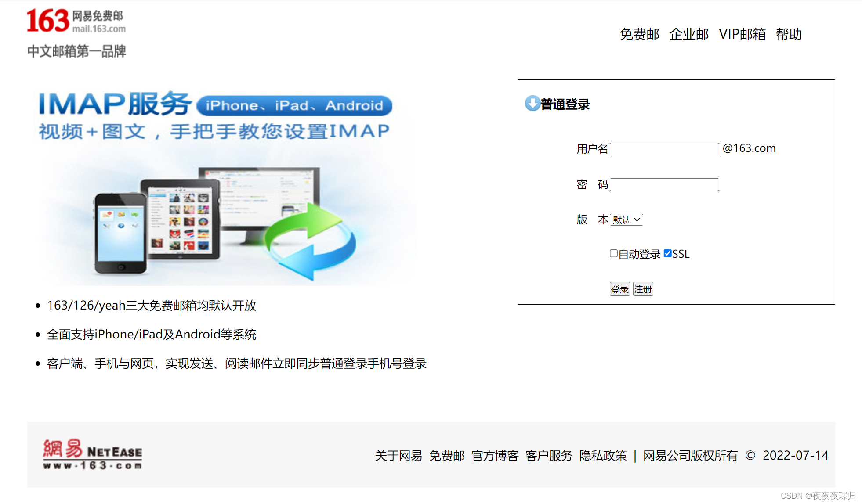Click the IMAP服务 banner image
This screenshot has height=504, width=862.
coord(224,184)
